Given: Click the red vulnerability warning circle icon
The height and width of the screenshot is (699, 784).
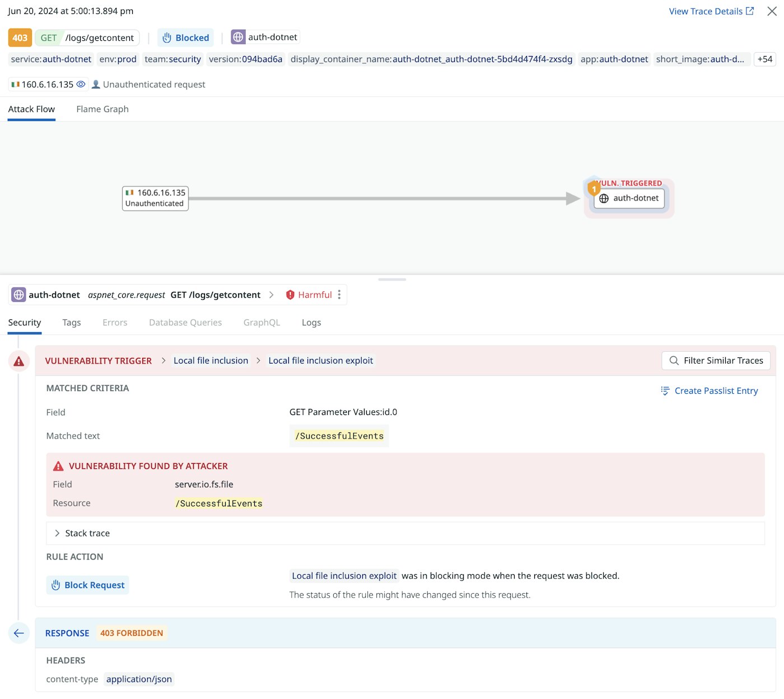Looking at the screenshot, I should (19, 361).
